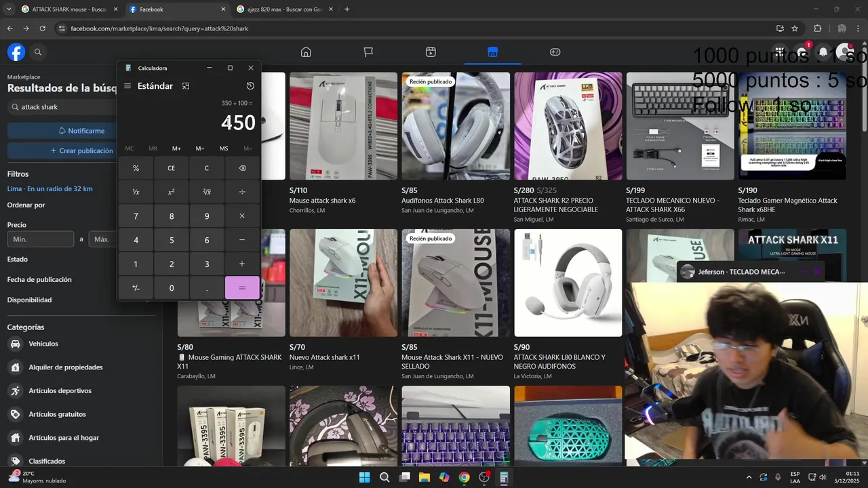Select the Facebook Marketplace tab icon
This screenshot has height=488, width=868.
(x=493, y=52)
